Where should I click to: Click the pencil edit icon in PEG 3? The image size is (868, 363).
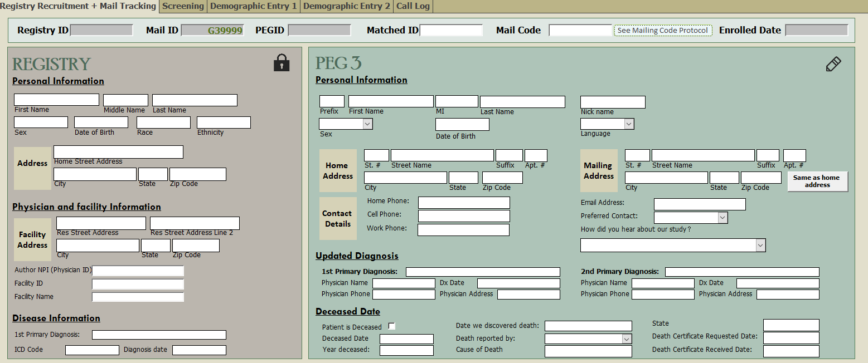[833, 64]
